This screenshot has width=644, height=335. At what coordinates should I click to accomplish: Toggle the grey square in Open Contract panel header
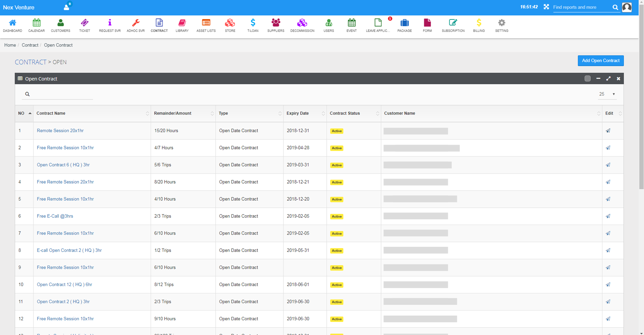(587, 78)
